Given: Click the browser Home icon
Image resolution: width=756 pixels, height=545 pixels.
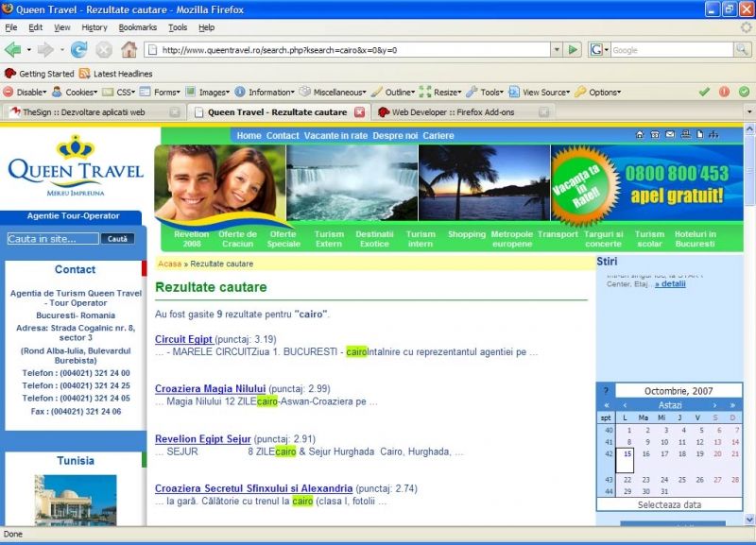Looking at the screenshot, I should click(129, 50).
